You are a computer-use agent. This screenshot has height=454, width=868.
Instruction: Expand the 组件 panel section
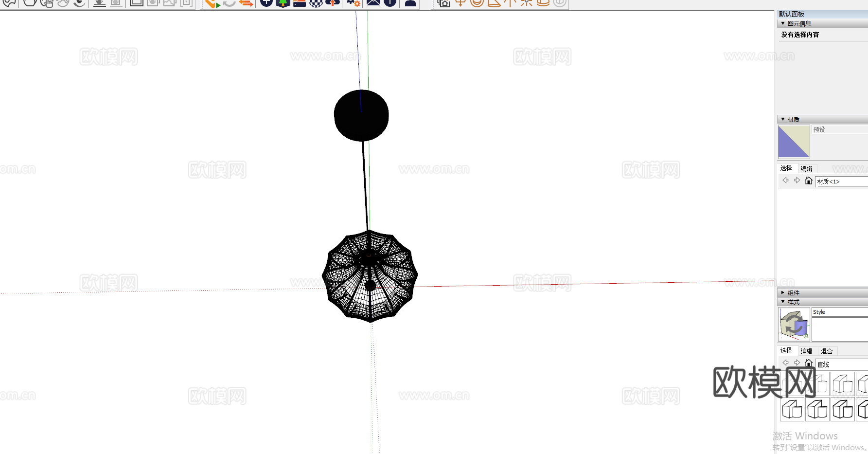coord(823,292)
